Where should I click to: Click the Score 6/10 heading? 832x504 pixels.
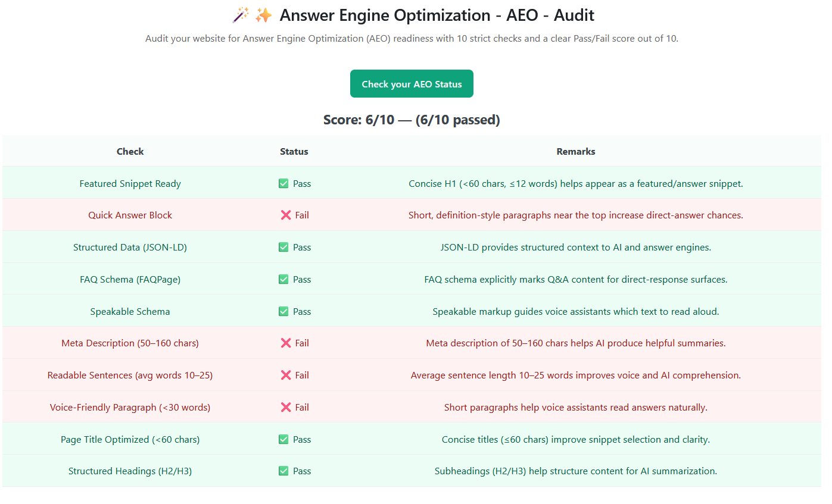tap(412, 120)
